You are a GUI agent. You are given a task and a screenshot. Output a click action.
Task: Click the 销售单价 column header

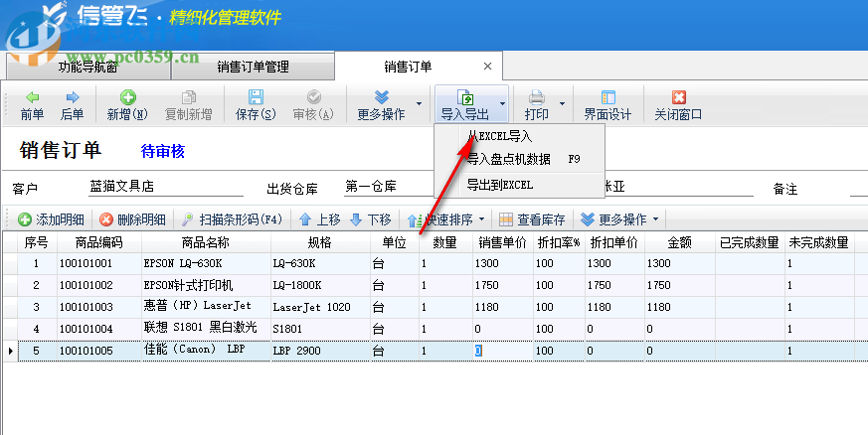[x=503, y=242]
